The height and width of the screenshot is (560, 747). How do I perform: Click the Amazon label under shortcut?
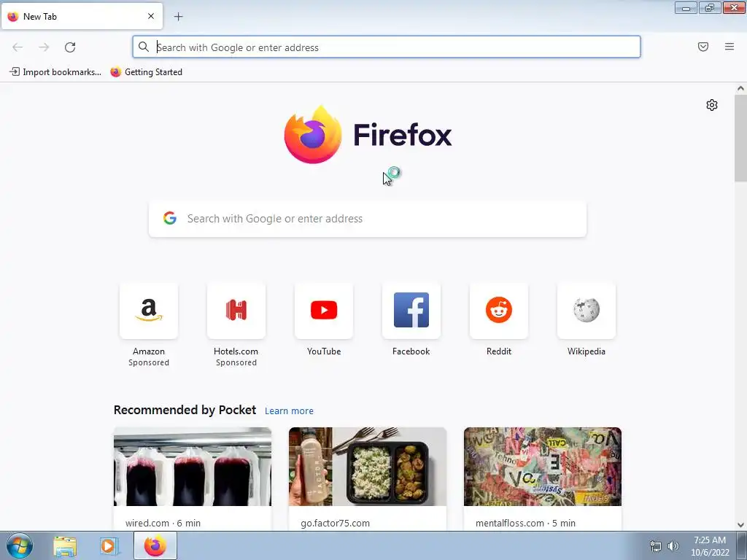(x=149, y=351)
